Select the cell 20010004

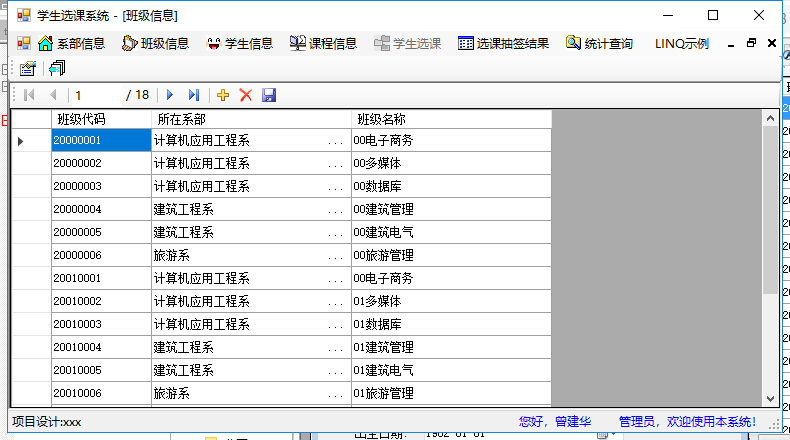click(101, 348)
